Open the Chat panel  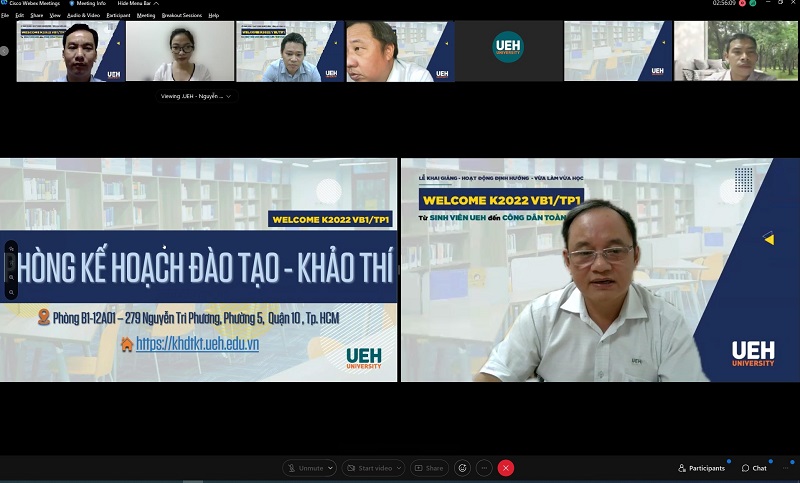tap(754, 468)
